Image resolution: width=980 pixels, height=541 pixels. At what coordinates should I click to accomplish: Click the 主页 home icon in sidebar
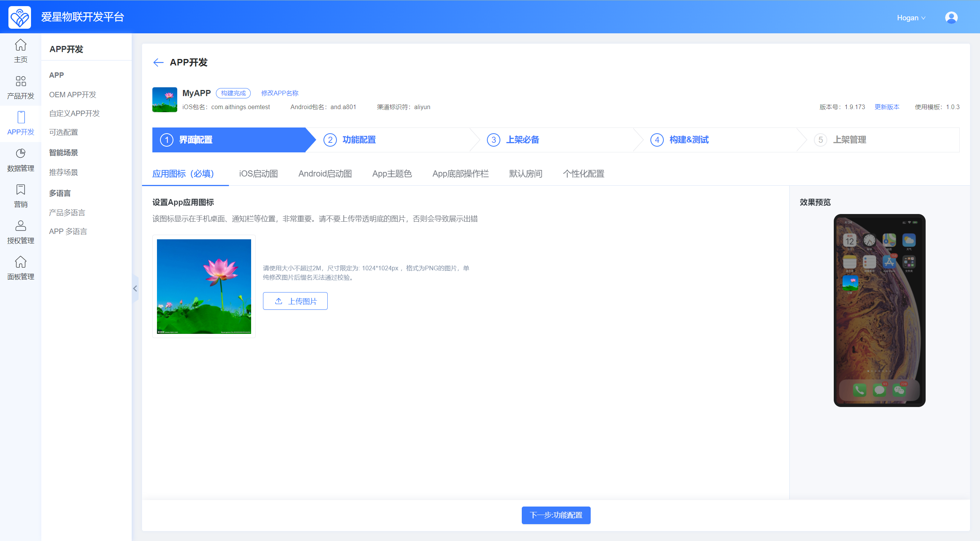click(x=21, y=45)
